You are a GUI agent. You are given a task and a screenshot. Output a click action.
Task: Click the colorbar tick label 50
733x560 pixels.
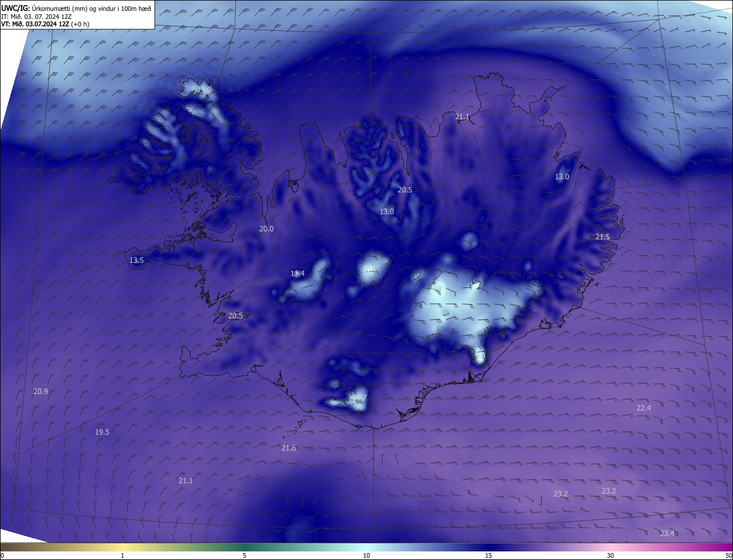coord(728,555)
